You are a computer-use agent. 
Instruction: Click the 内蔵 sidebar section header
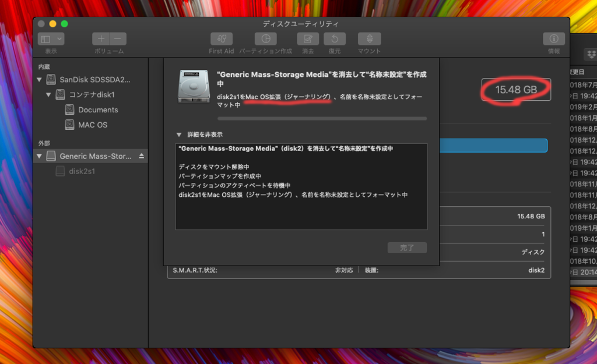(44, 66)
